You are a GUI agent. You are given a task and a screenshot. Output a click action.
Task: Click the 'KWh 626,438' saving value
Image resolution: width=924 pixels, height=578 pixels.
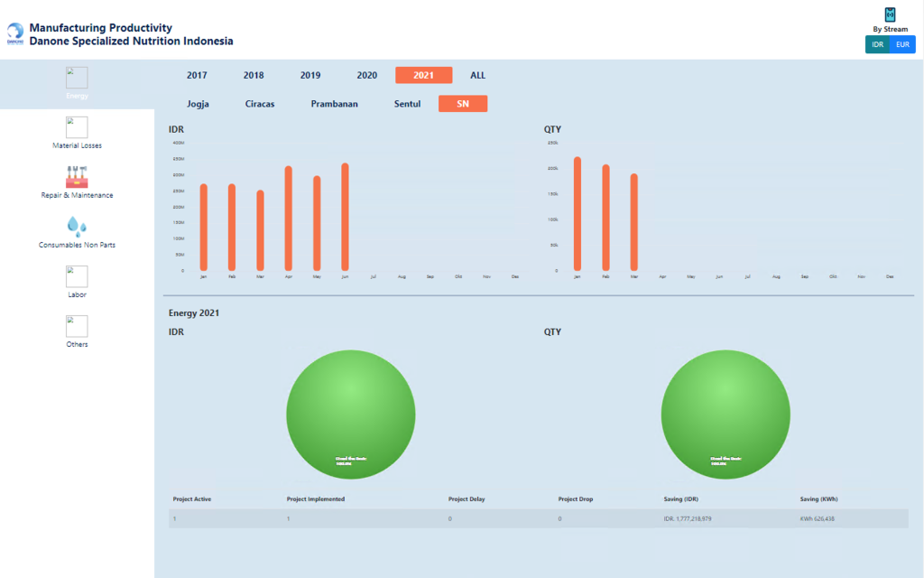(818, 519)
